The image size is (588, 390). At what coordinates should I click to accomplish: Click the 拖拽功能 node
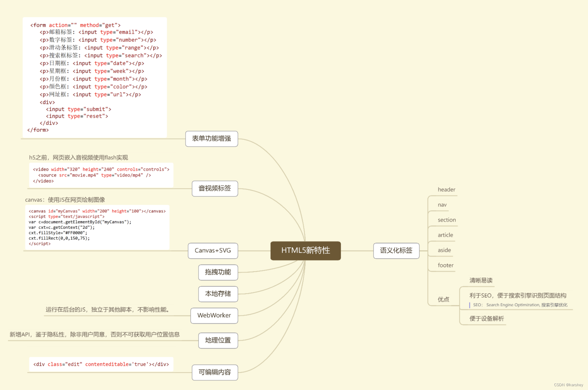click(218, 272)
